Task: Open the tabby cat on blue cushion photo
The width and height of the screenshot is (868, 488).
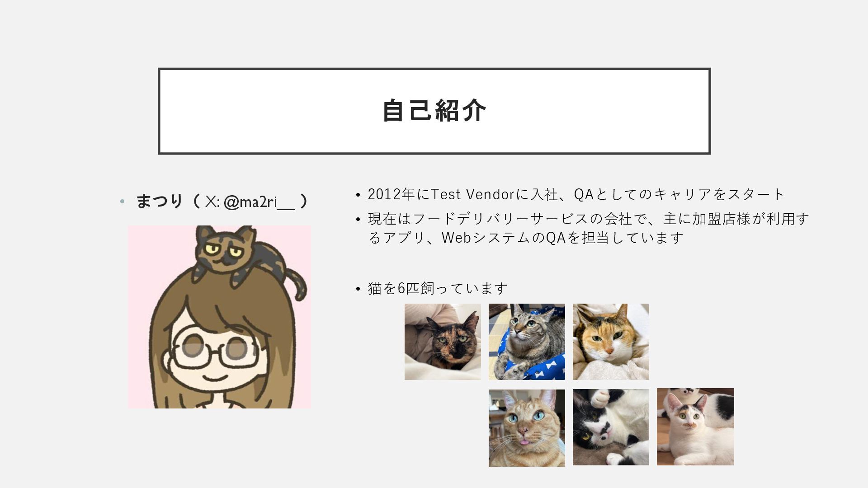Action: point(527,342)
